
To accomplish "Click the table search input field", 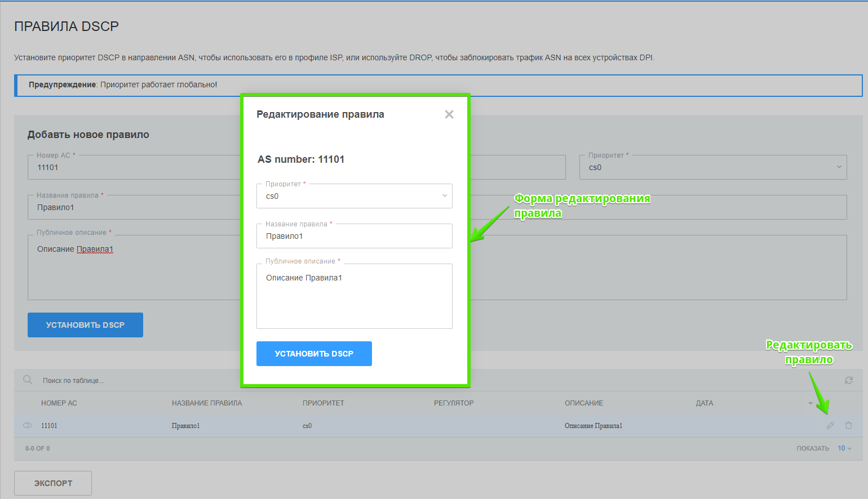I will pos(141,381).
